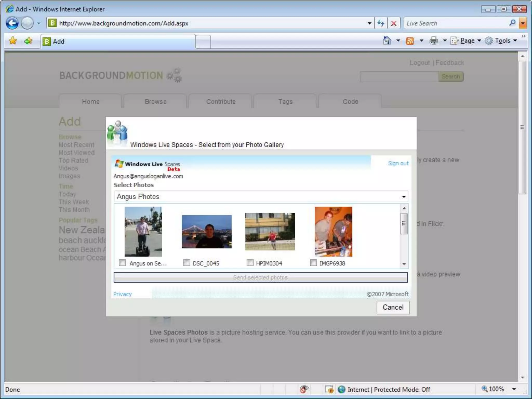Viewport: 532px width, 399px height.
Task: Click the Most Recent sidebar link
Action: click(76, 145)
